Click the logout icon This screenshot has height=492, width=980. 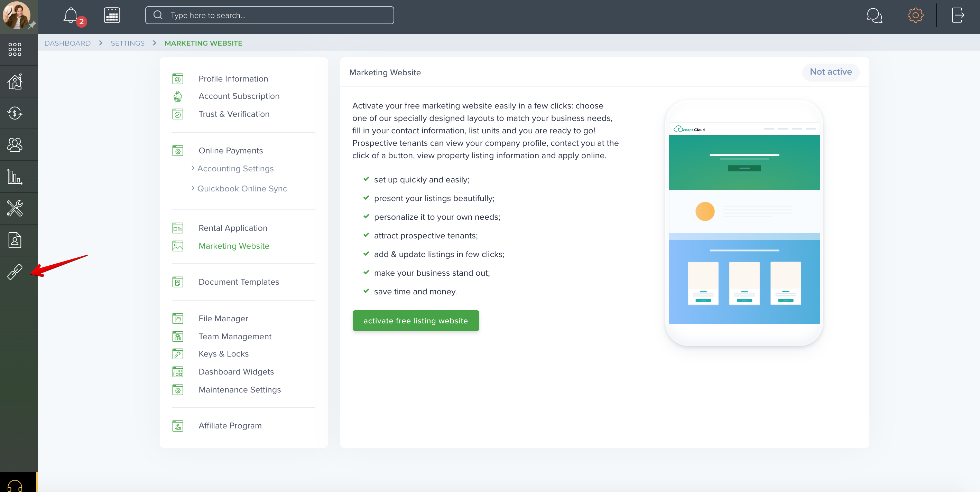pos(958,15)
